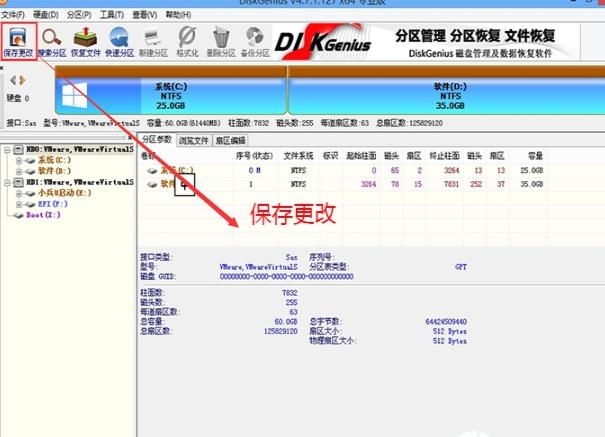Collapse the HD0 disk tree node
Viewport: 605px width, 437px height.
[x=7, y=149]
